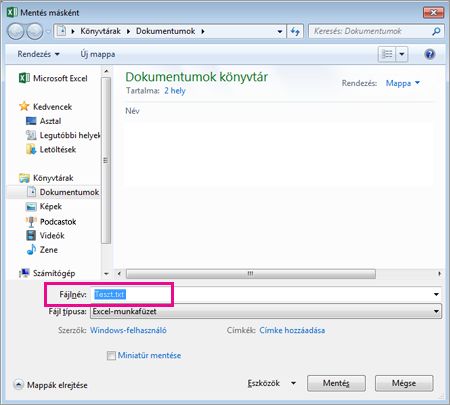Toggle the Miniatűr mentése checkbox

[x=111, y=355]
